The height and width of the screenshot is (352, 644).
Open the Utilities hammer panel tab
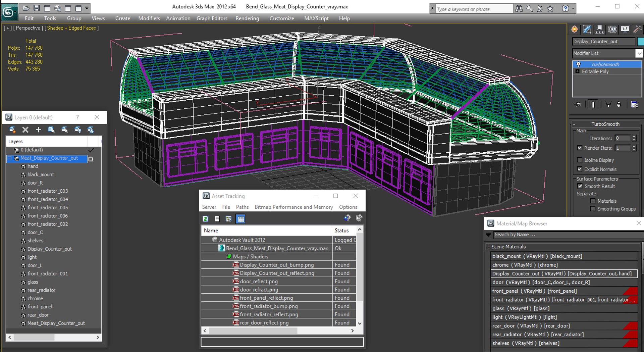(x=637, y=30)
